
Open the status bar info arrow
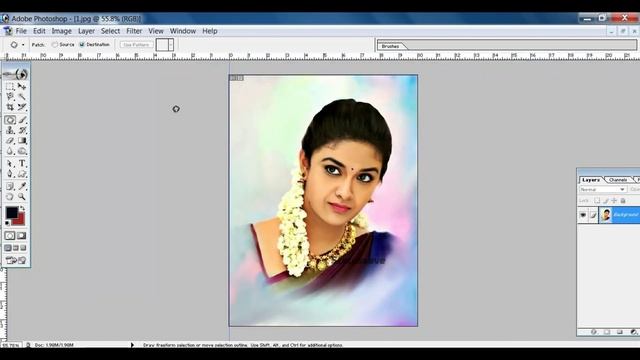coord(132,345)
